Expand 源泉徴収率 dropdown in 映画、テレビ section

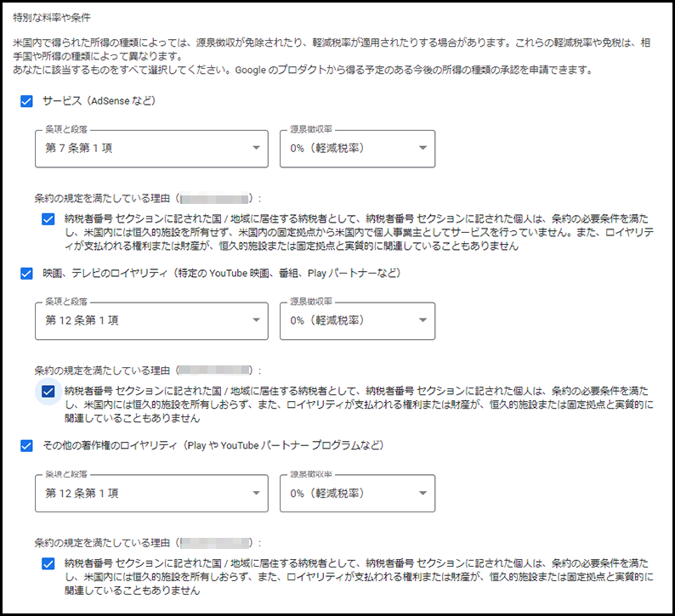(x=357, y=321)
